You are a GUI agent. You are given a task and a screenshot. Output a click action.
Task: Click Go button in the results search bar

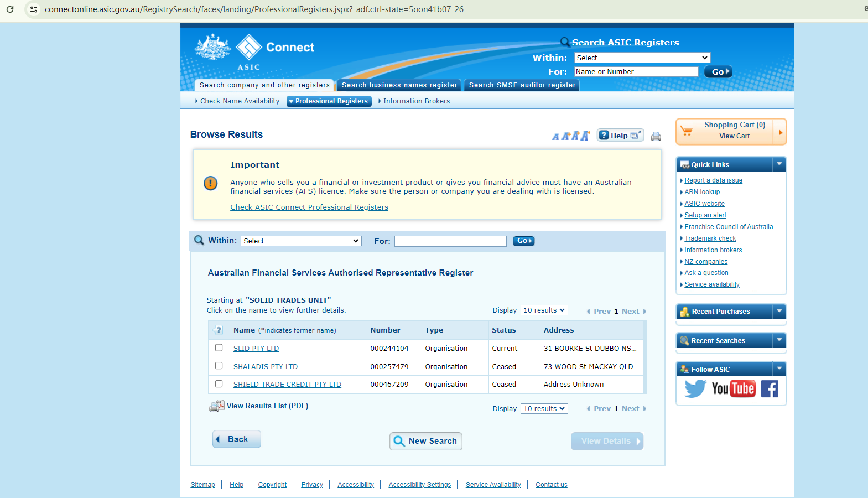point(523,241)
